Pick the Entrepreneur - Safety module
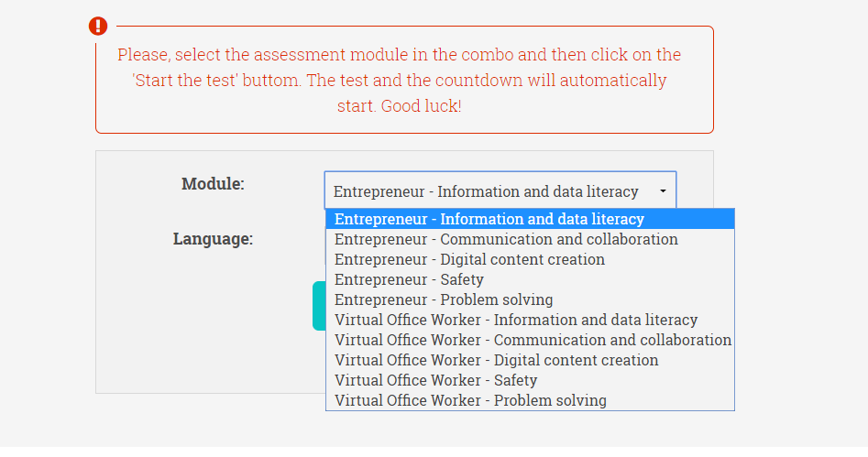Viewport: 868px width, 457px height. point(409,279)
